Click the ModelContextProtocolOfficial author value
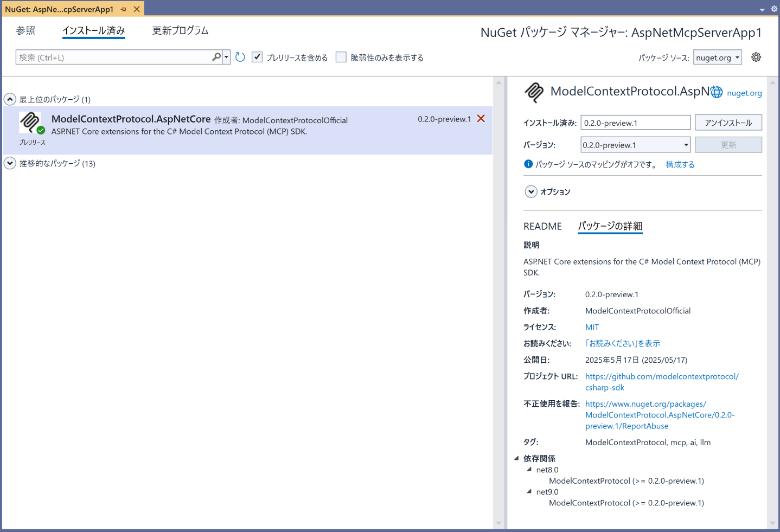The width and height of the screenshot is (780, 532). [638, 311]
